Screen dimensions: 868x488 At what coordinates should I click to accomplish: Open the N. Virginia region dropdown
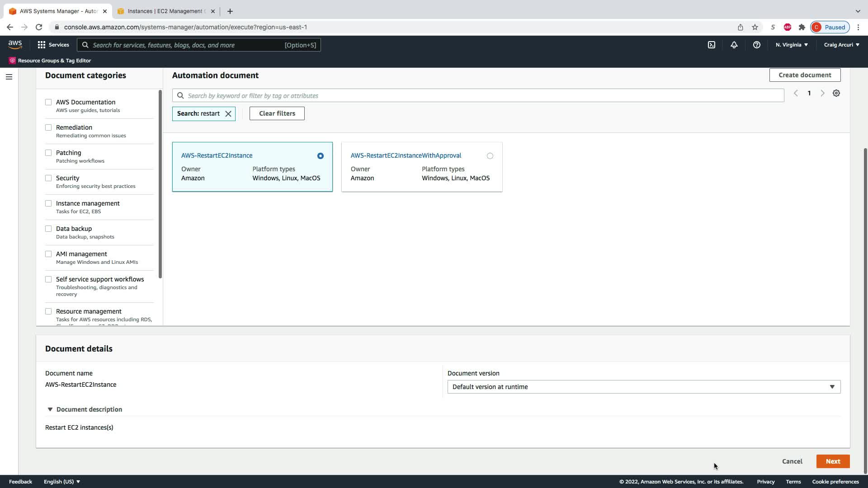792,45
